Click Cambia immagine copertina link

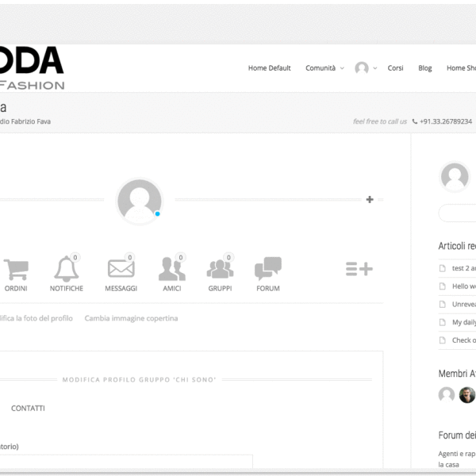pyautogui.click(x=131, y=318)
